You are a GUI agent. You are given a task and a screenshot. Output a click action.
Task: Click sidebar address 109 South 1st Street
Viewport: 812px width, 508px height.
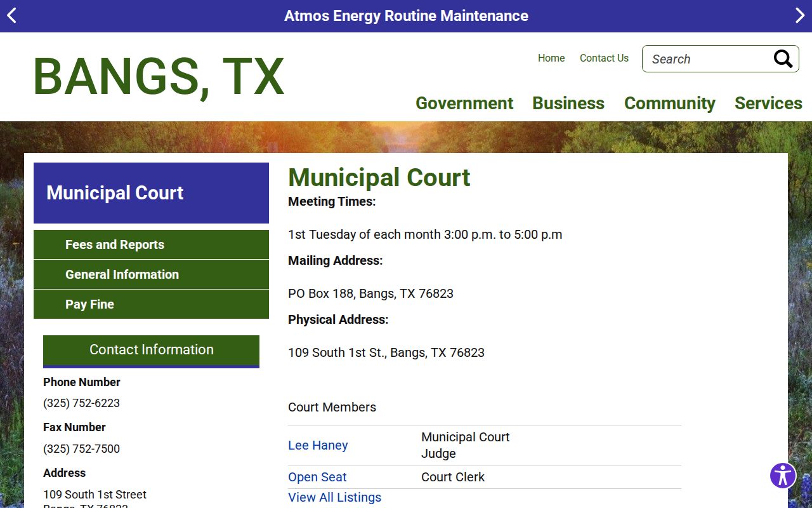[x=95, y=495]
